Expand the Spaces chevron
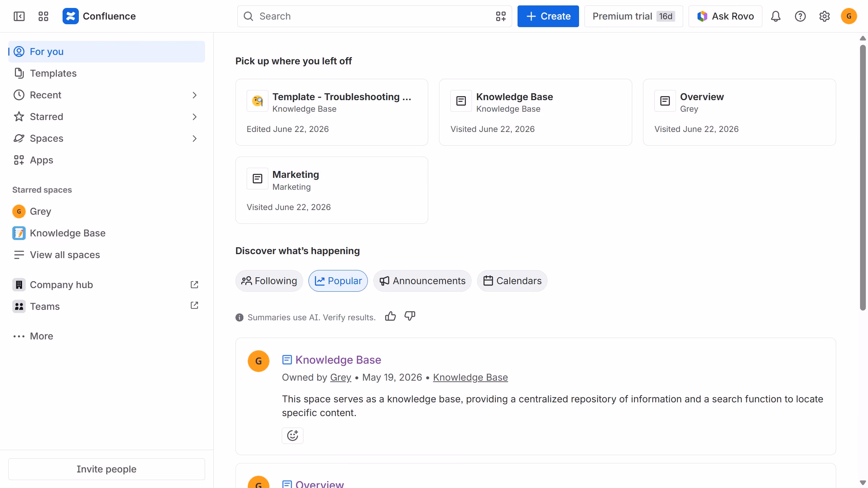 pos(195,138)
